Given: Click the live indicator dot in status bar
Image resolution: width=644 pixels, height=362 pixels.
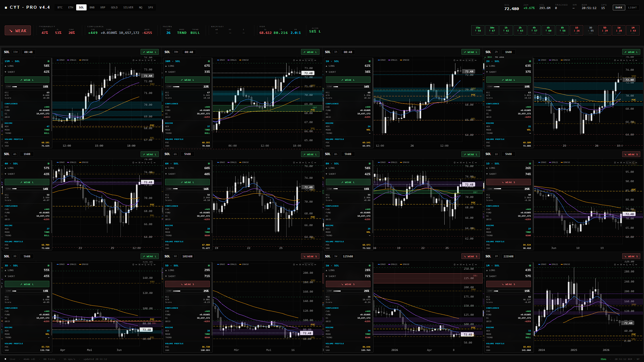Looking at the screenshot, I should [5, 359].
